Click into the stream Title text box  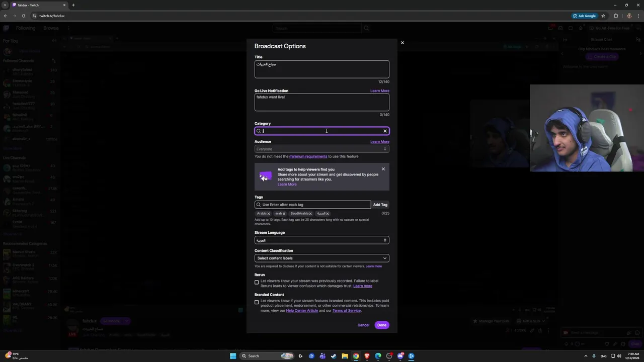pyautogui.click(x=322, y=69)
